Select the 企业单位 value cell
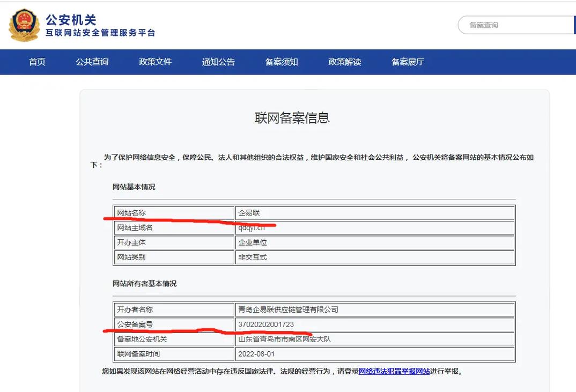The image size is (576, 392). pyautogui.click(x=375, y=242)
